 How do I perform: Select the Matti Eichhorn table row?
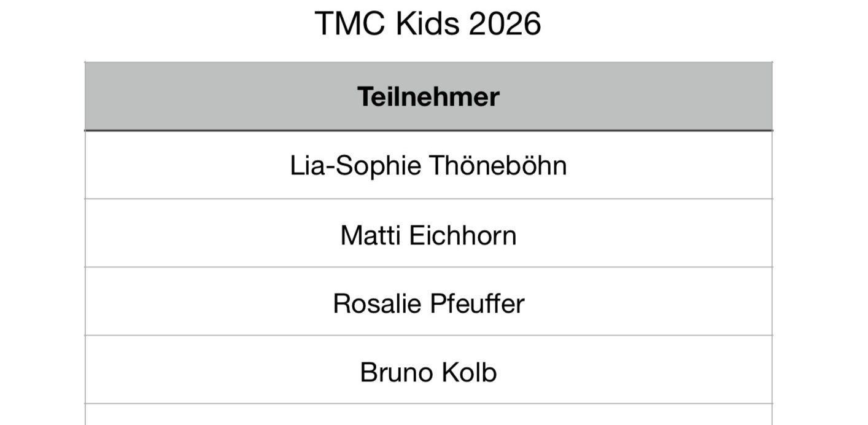pyautogui.click(x=428, y=233)
